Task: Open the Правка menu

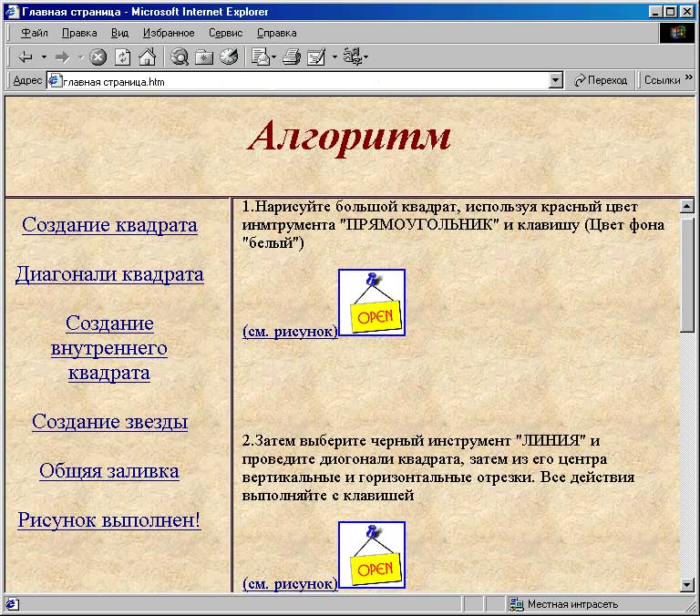Action: (79, 33)
